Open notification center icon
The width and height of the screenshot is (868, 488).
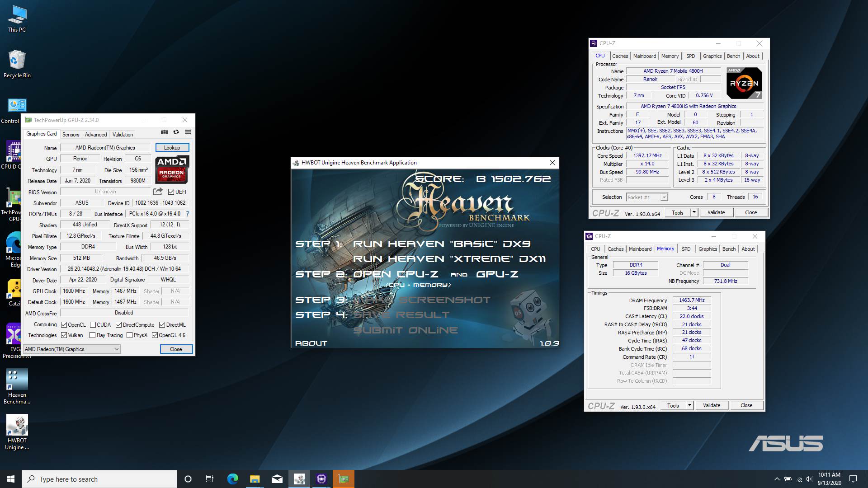853,479
